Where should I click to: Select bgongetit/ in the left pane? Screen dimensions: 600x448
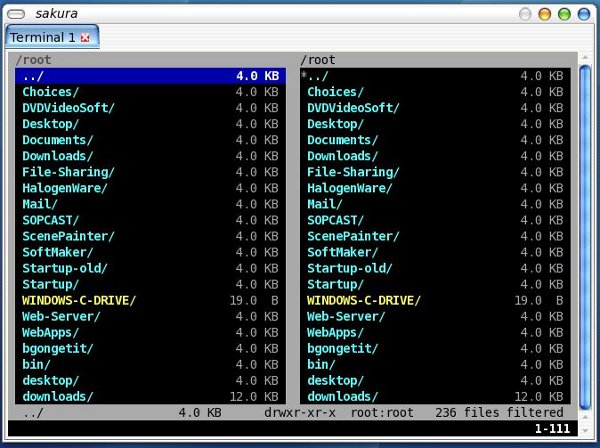150,349
